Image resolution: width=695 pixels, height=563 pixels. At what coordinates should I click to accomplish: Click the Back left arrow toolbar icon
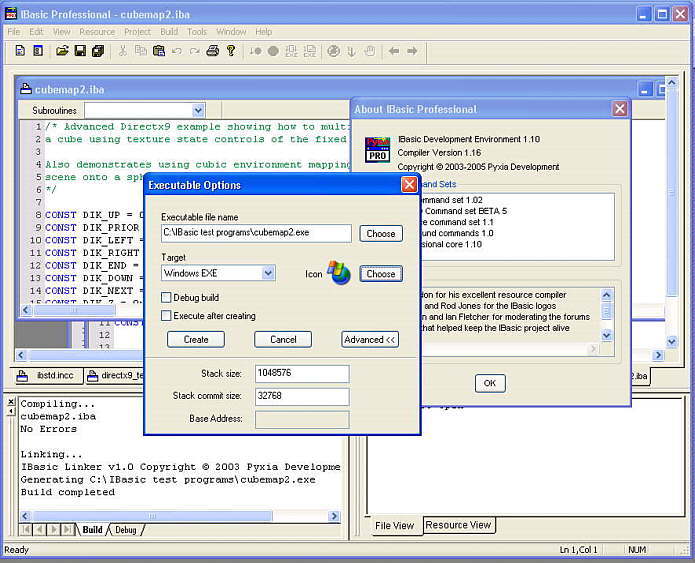394,51
